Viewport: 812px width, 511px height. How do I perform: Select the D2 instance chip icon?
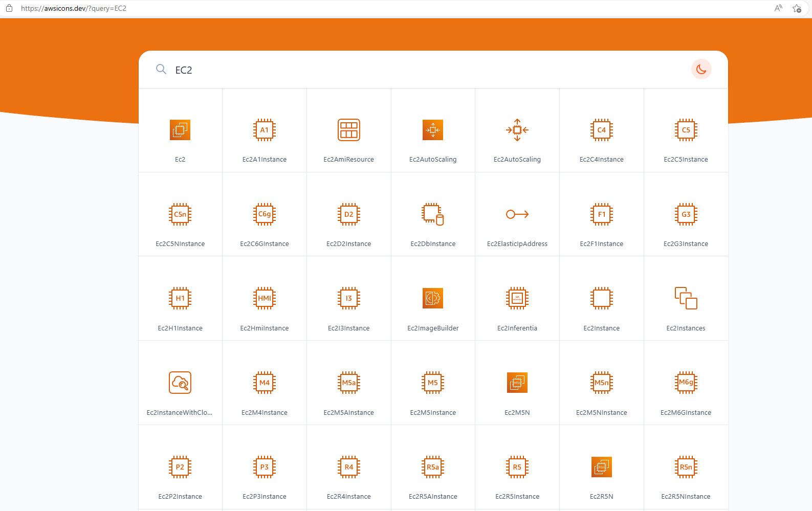[x=349, y=214]
